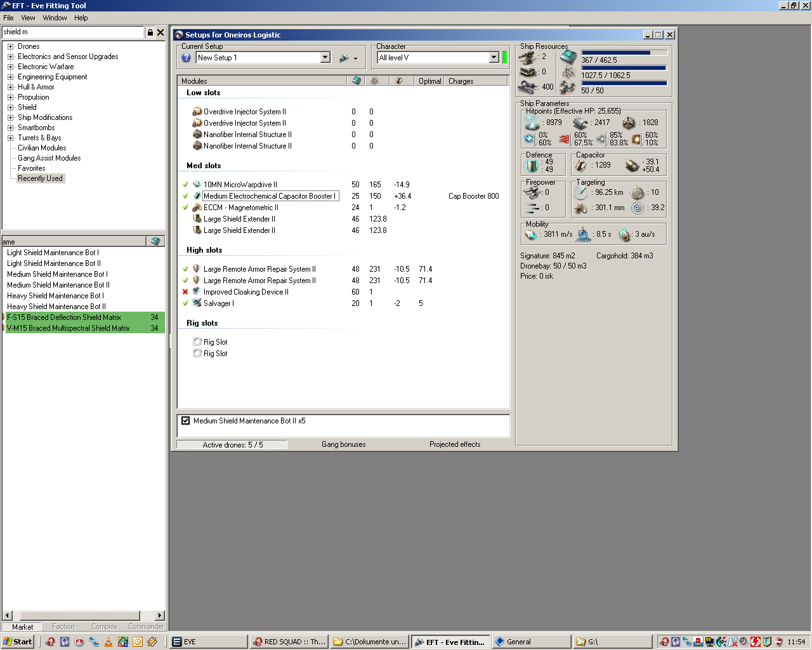Click the shield hitpoints icon showing 8979
Viewport: 812px width, 650px height.
click(532, 123)
